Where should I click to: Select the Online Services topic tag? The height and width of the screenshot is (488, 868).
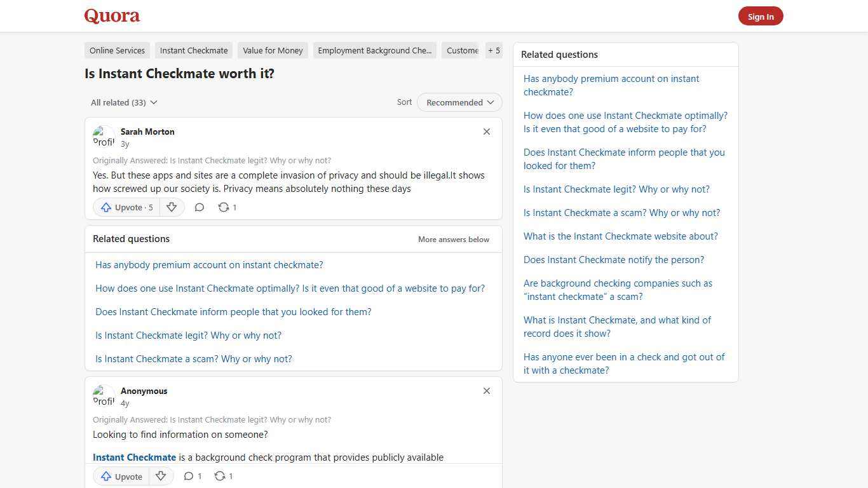pyautogui.click(x=117, y=50)
